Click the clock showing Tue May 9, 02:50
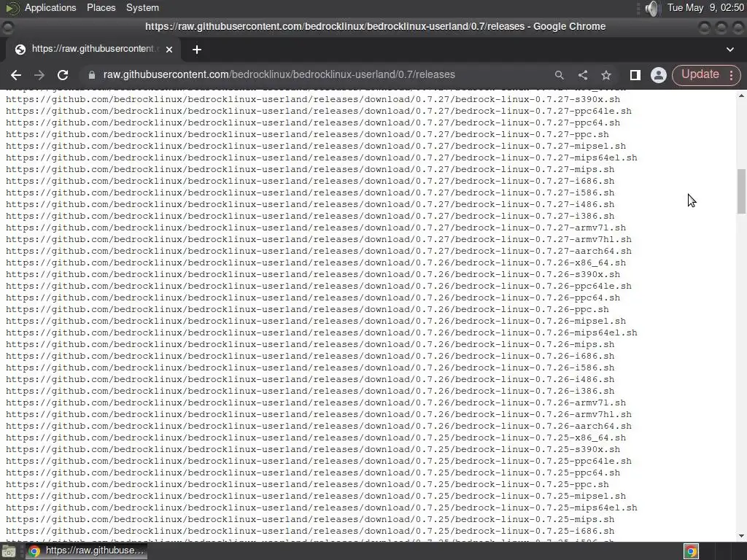 (705, 7)
